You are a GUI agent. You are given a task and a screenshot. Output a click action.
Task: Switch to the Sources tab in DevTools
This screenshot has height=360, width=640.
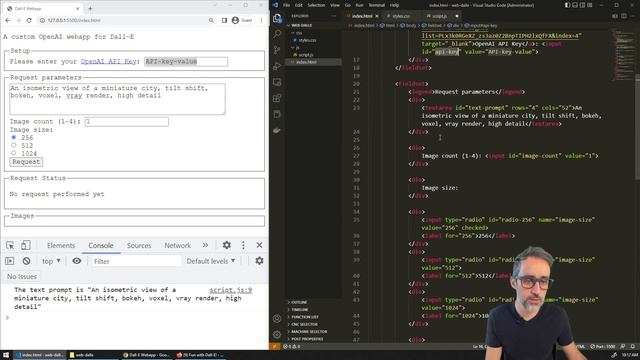coord(139,245)
